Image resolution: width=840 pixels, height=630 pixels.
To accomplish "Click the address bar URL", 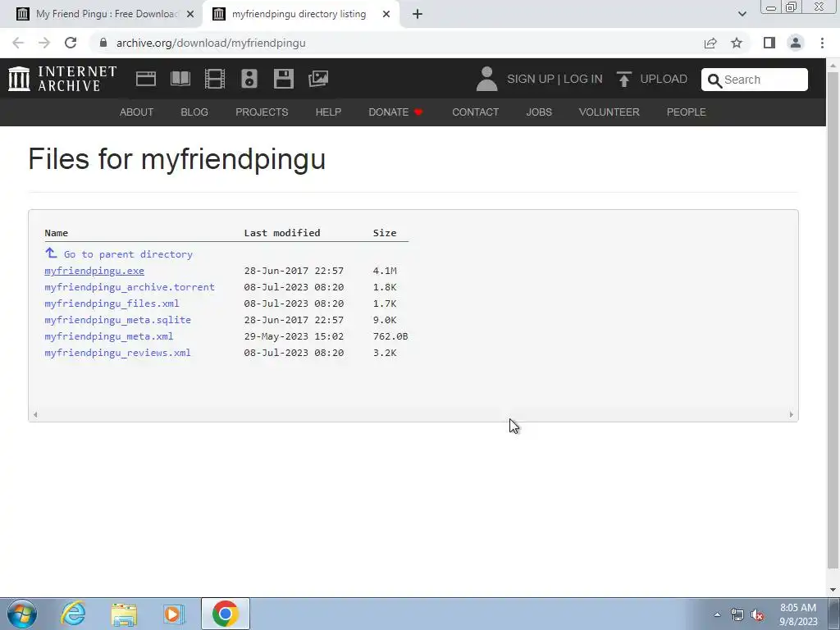I will [x=211, y=43].
